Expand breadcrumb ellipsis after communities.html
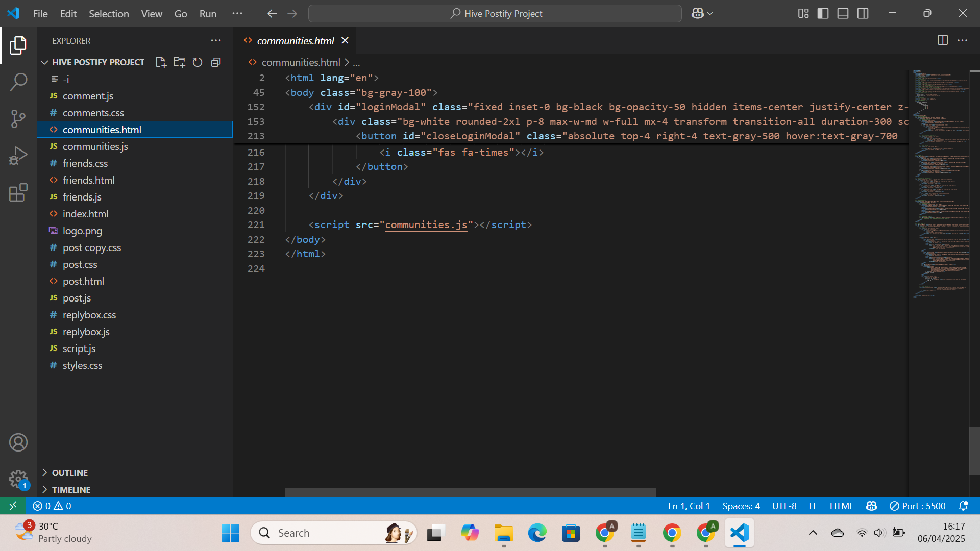 pos(356,62)
